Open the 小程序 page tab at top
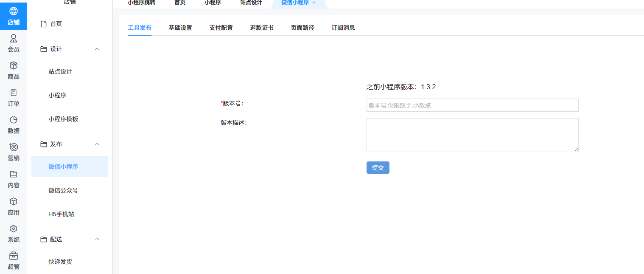Viewport: 644px width, 274px height. (x=213, y=3)
